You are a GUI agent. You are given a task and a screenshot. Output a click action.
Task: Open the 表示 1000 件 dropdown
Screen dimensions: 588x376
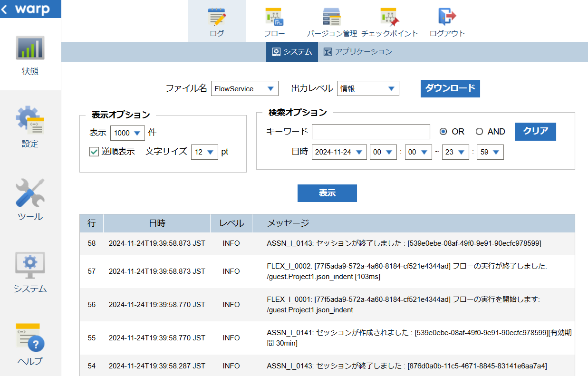click(127, 133)
